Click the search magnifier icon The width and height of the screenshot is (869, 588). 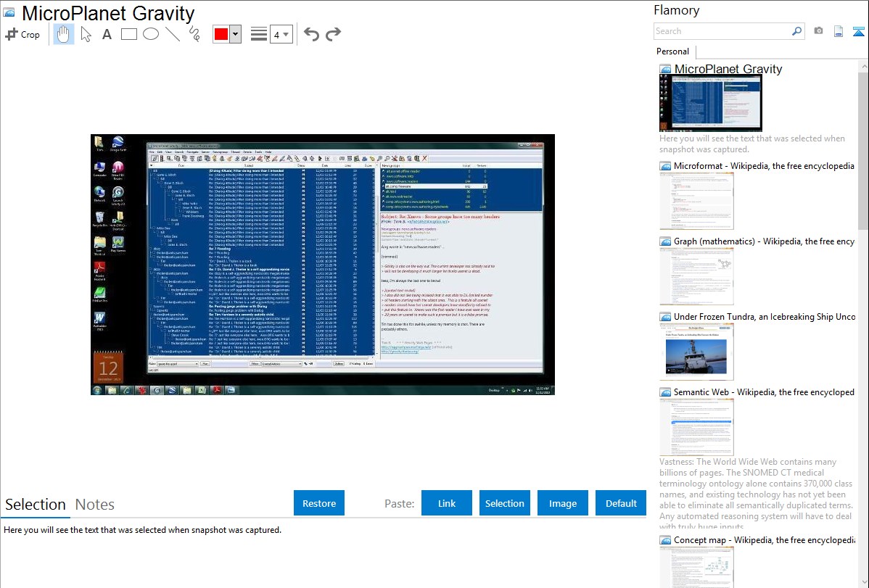tap(796, 31)
